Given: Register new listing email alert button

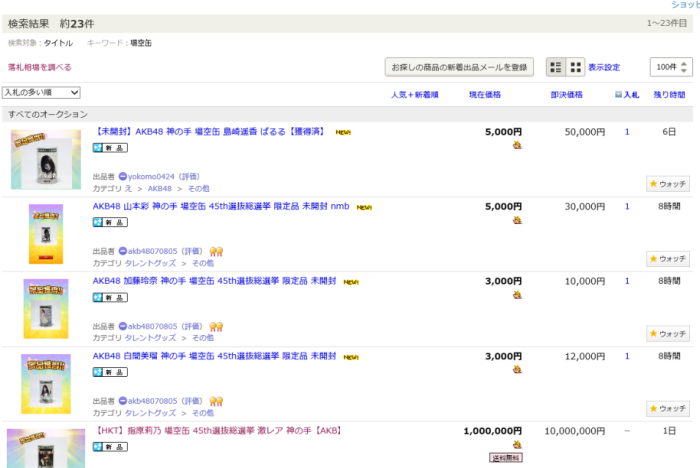Looking at the screenshot, I should 459,67.
